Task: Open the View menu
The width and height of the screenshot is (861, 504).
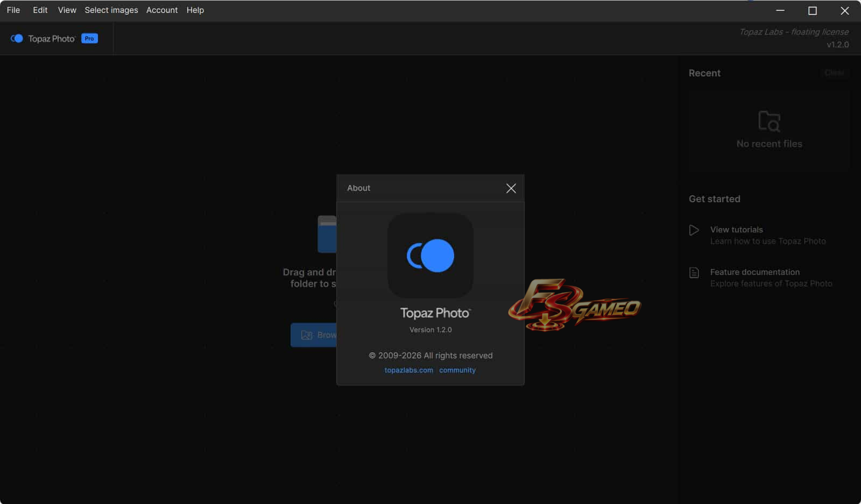Action: [67, 10]
